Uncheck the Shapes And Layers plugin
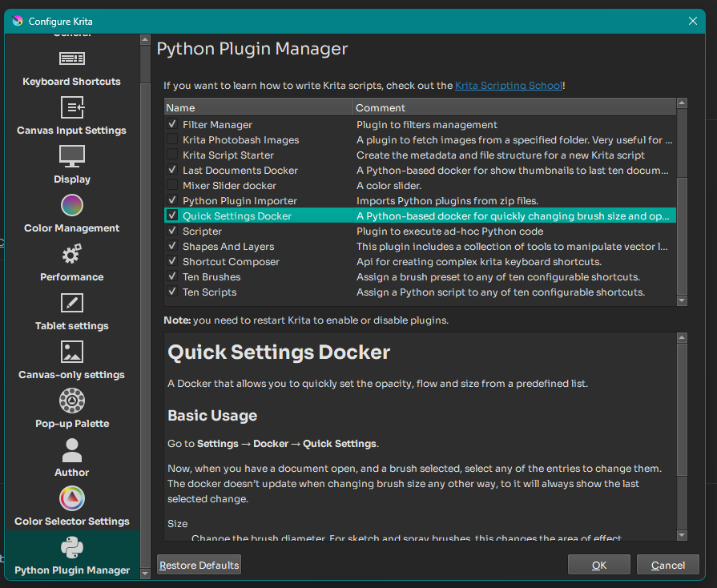The width and height of the screenshot is (717, 588). (172, 245)
